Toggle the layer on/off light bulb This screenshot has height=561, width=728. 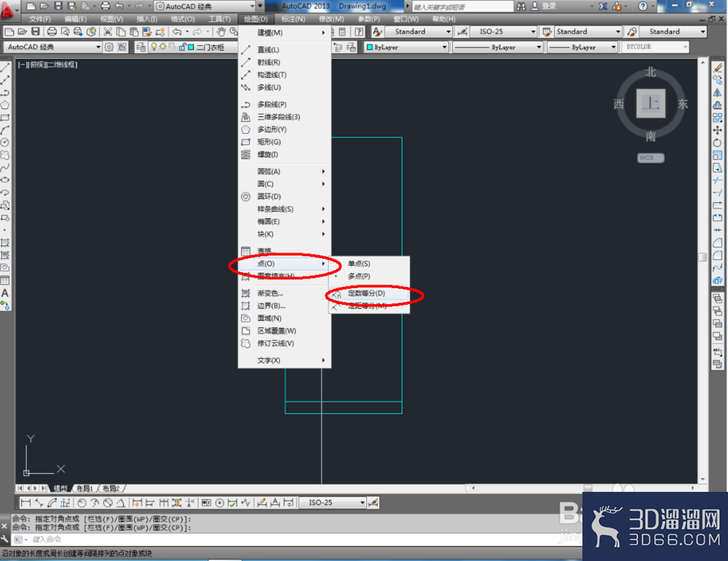point(154,47)
